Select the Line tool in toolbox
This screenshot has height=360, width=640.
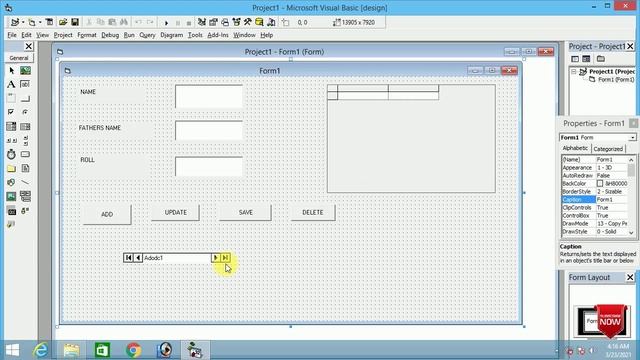(x=25, y=182)
